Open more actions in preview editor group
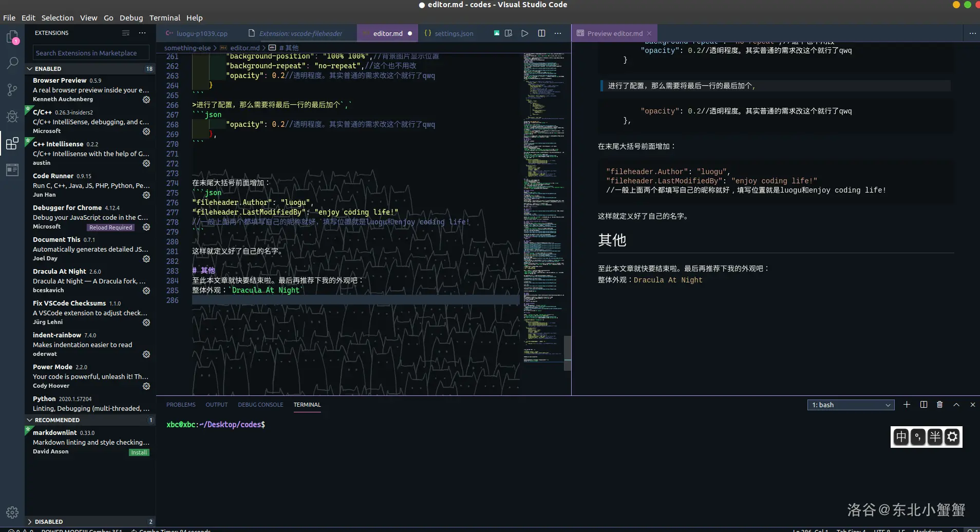 tap(972, 33)
